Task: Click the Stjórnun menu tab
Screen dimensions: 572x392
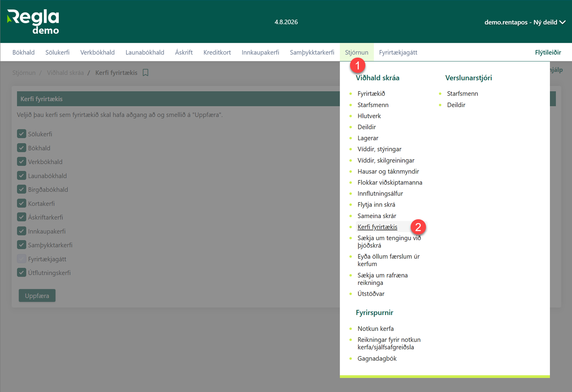Action: click(x=357, y=52)
